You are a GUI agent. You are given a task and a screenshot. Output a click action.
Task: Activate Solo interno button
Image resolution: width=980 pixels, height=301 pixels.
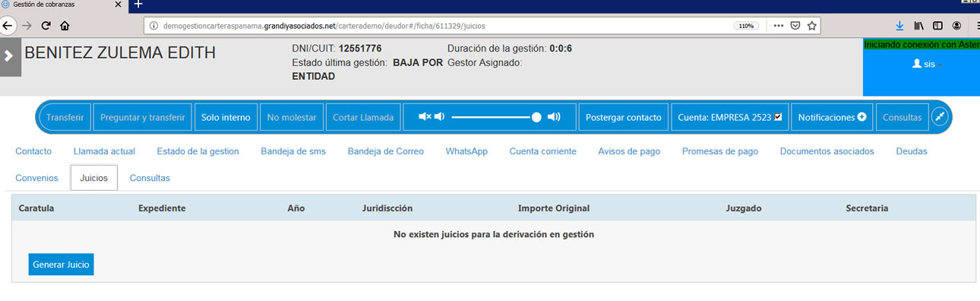[226, 118]
